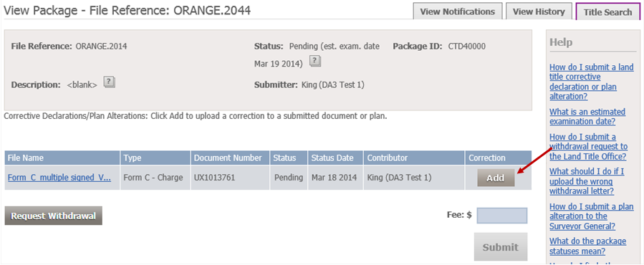The image size is (644, 265).
Task: Open the help link on submitting a withdrawal request
Action: [x=589, y=147]
